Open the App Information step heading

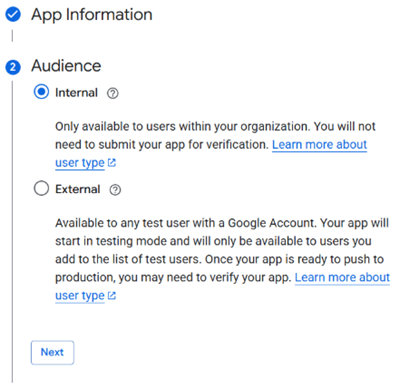(x=92, y=15)
